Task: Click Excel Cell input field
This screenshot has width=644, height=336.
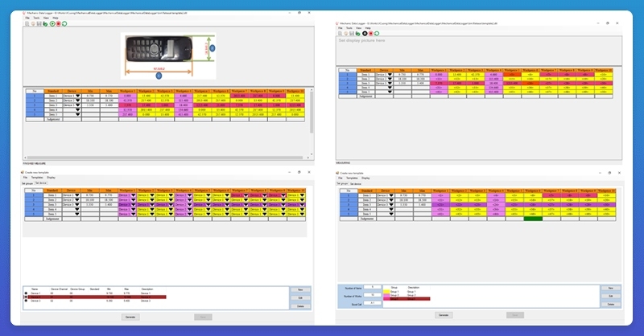Action: click(372, 303)
